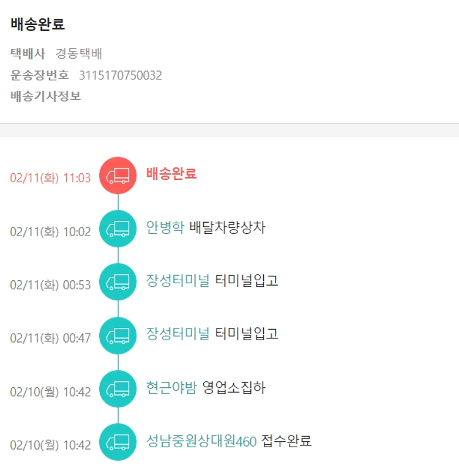Click the 접수완료 status text

286,441
